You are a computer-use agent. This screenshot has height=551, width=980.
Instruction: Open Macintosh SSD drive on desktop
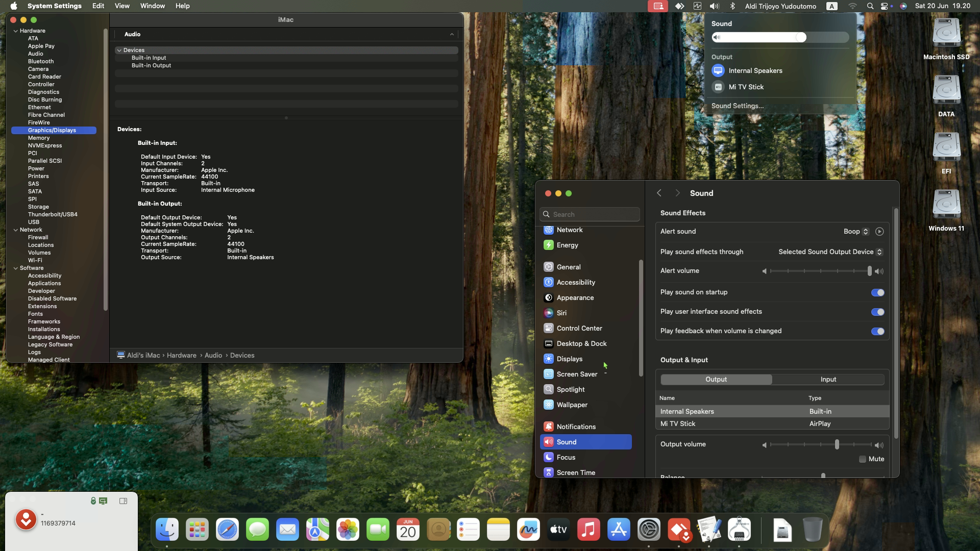[946, 39]
